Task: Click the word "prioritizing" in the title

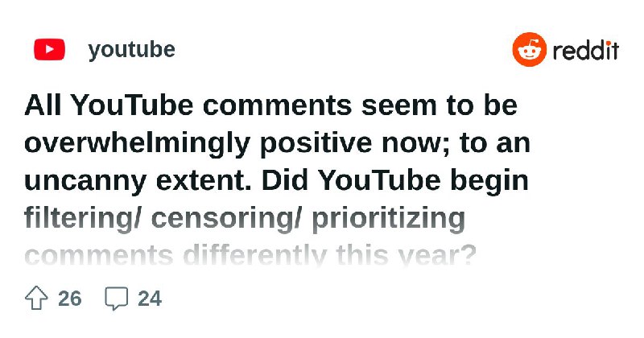Action: pyautogui.click(x=389, y=219)
